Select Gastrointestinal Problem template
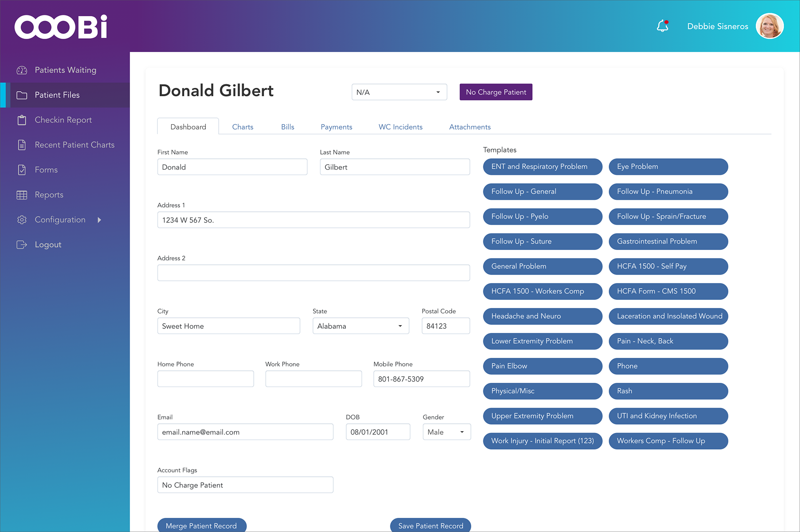The height and width of the screenshot is (532, 800). pos(668,242)
